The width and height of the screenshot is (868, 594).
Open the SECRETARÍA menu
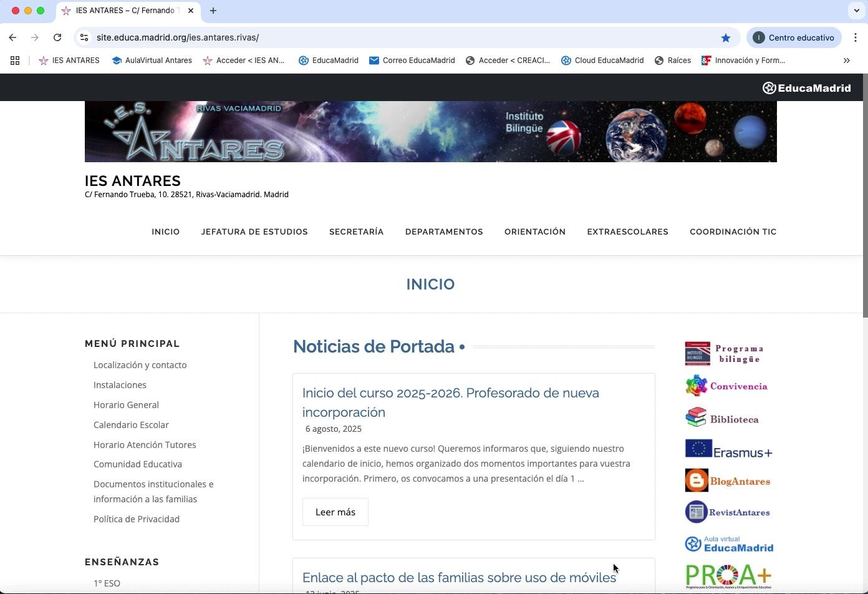(x=357, y=231)
